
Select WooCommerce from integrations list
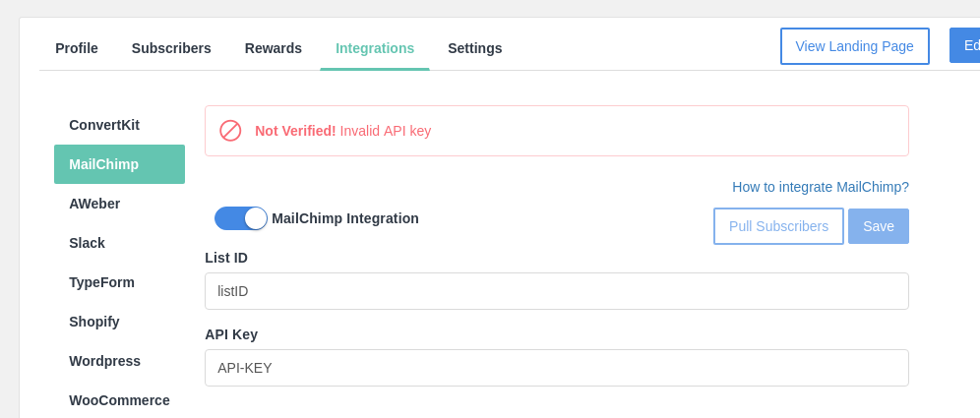click(x=119, y=400)
